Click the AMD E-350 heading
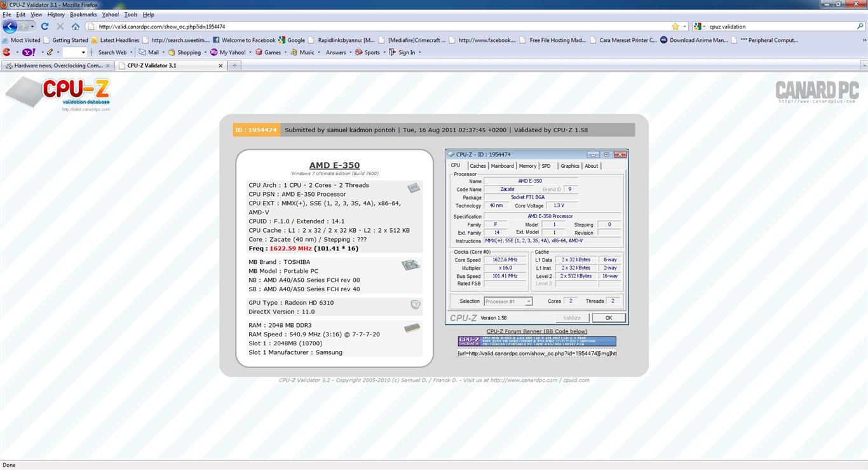 [334, 165]
